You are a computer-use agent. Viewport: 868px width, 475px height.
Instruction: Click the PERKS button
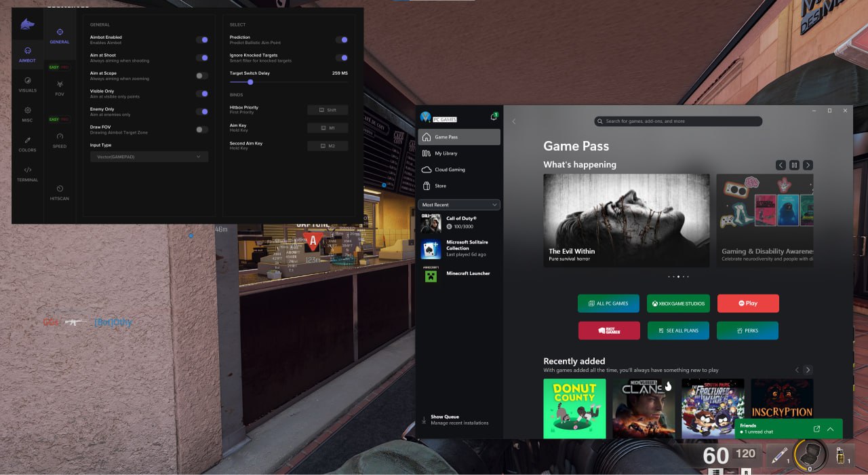747,330
